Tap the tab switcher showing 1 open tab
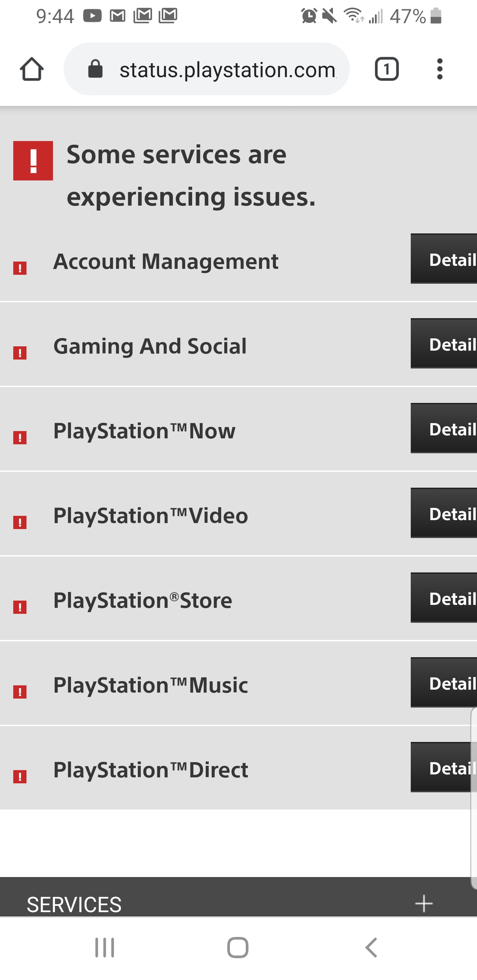 point(387,69)
